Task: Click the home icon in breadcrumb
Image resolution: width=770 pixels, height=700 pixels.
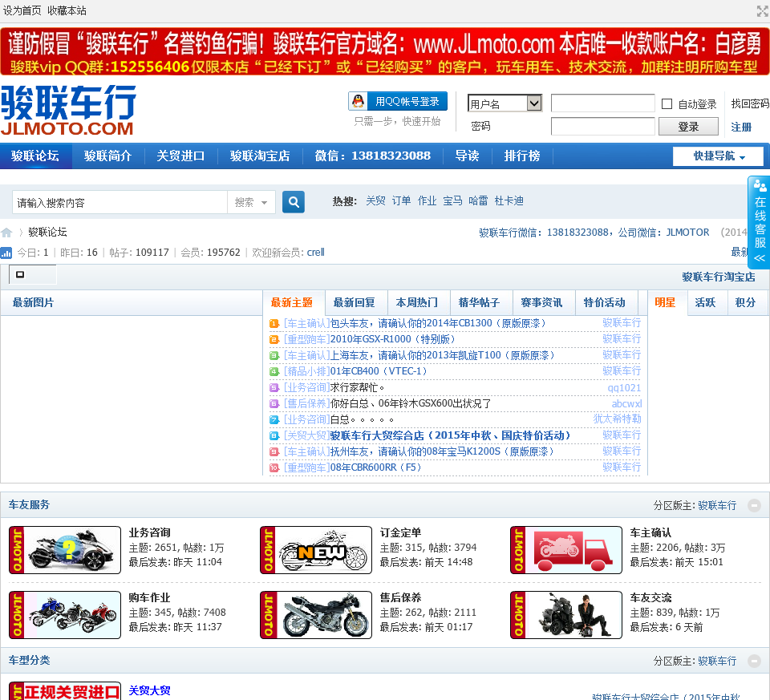Action: click(6, 233)
